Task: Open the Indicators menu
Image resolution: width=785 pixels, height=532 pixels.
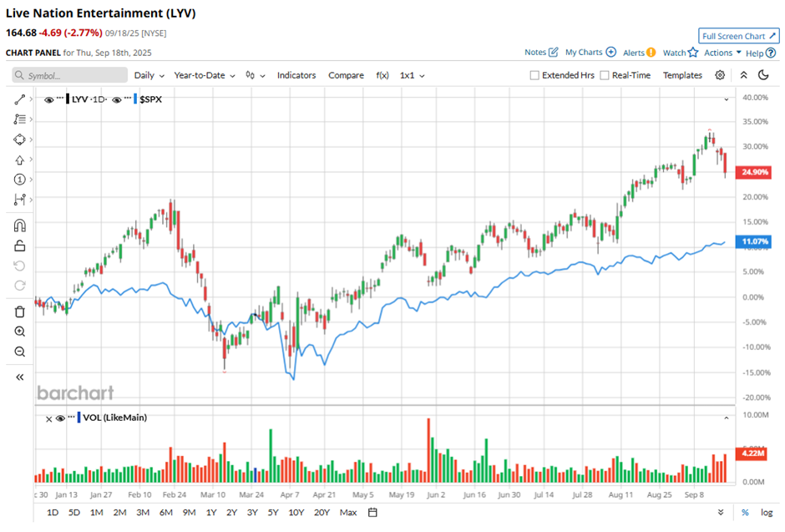Action: (296, 75)
